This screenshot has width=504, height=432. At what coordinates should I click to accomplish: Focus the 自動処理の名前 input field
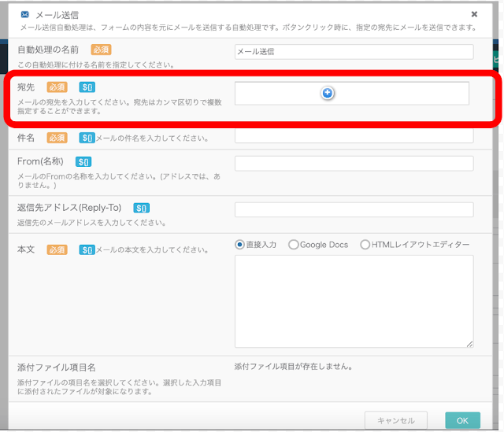coord(354,52)
